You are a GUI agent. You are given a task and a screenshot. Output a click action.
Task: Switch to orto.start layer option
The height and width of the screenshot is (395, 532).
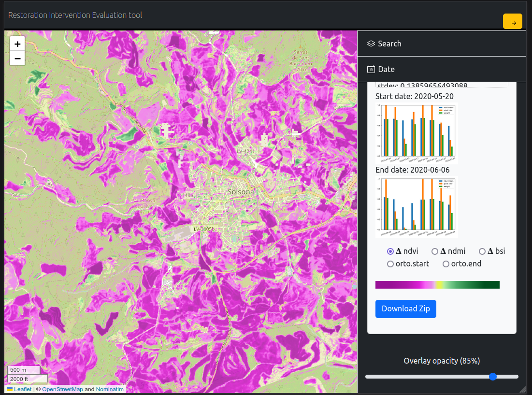(x=390, y=264)
